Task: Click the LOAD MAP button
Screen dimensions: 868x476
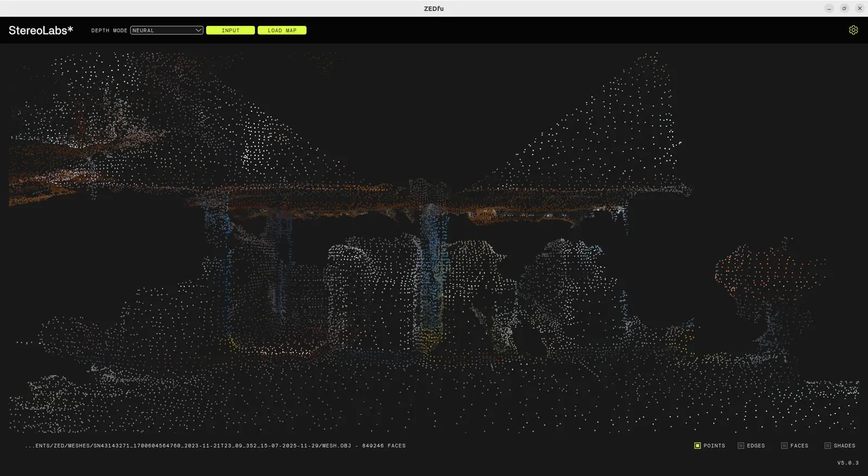Action: tap(282, 30)
